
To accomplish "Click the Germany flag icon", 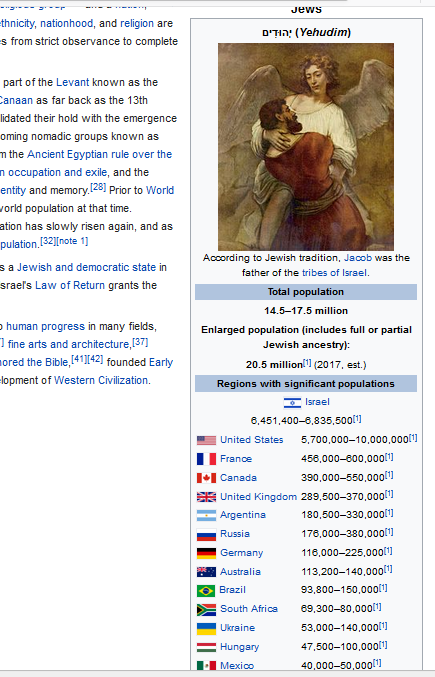I will pyautogui.click(x=206, y=554).
